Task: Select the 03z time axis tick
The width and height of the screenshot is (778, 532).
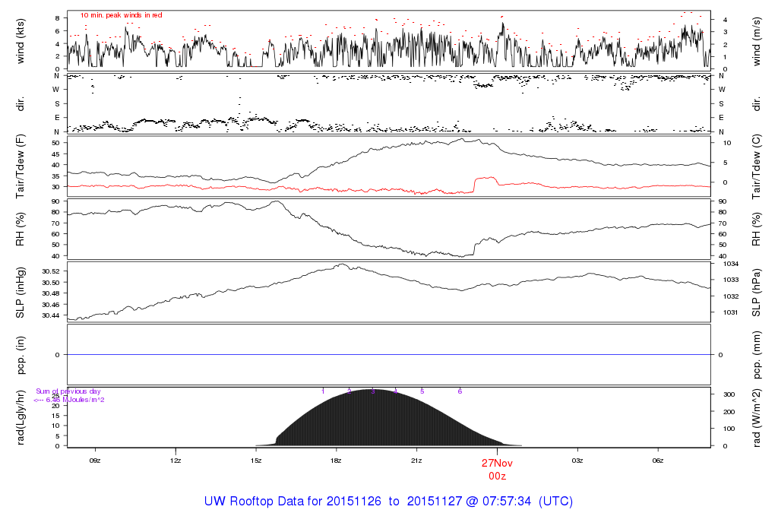Action: tap(577, 460)
